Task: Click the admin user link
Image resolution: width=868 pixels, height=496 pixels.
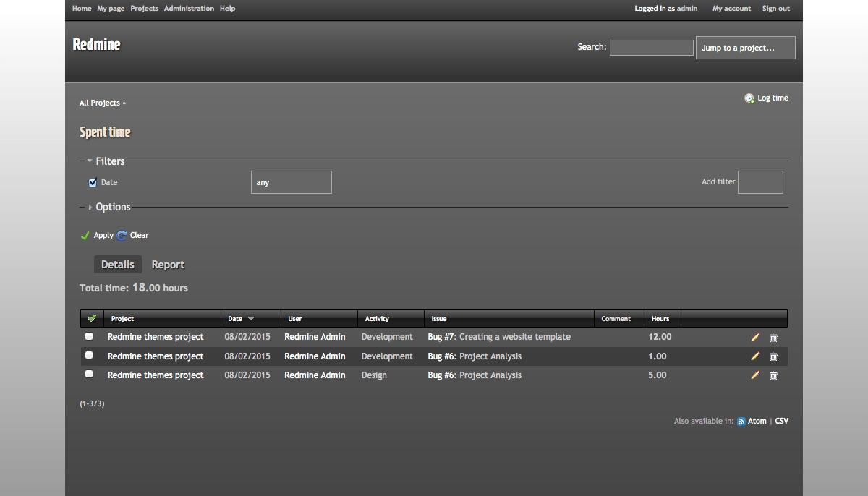Action: [687, 9]
